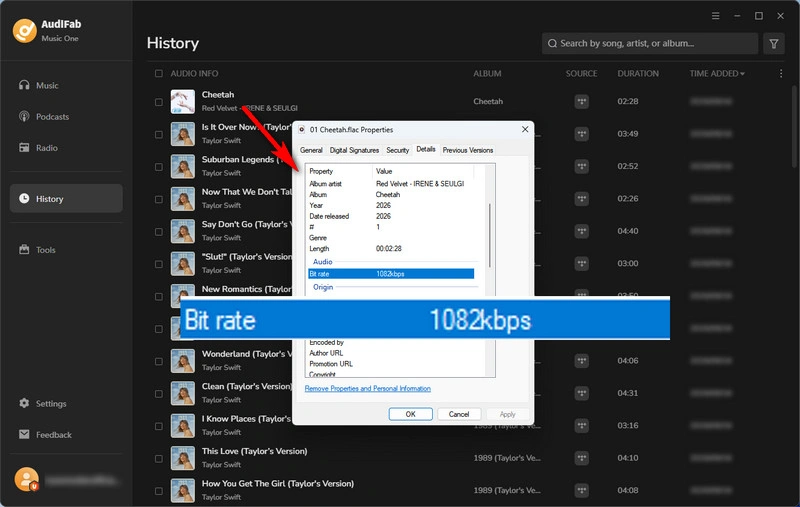
Task: Click source icon for How You Get The Girl
Action: coord(581,490)
